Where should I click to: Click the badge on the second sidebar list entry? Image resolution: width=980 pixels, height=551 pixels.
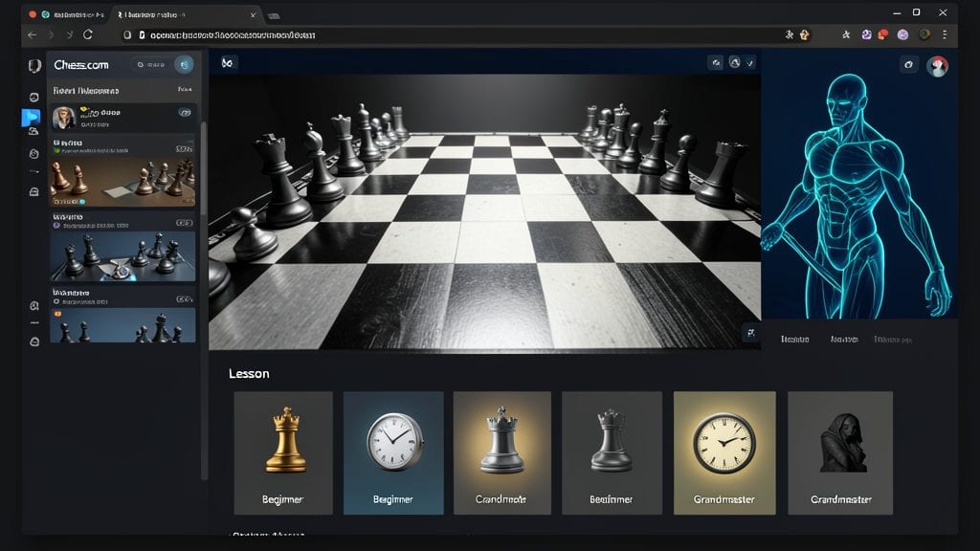184,148
